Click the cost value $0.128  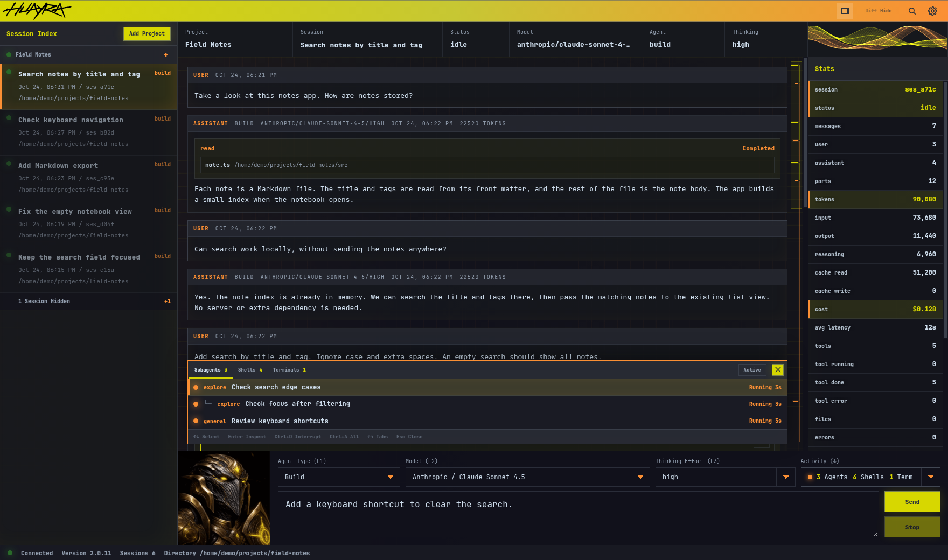tap(924, 310)
